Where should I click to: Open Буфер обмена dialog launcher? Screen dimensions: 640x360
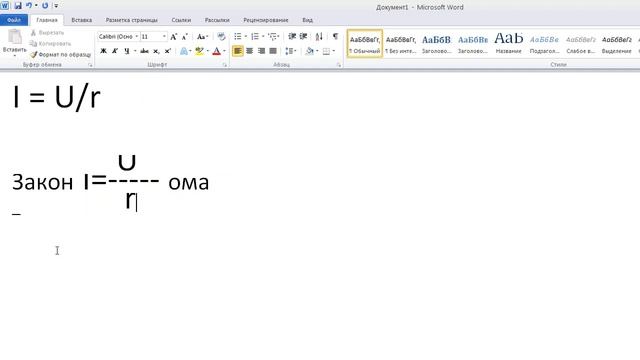(90, 65)
